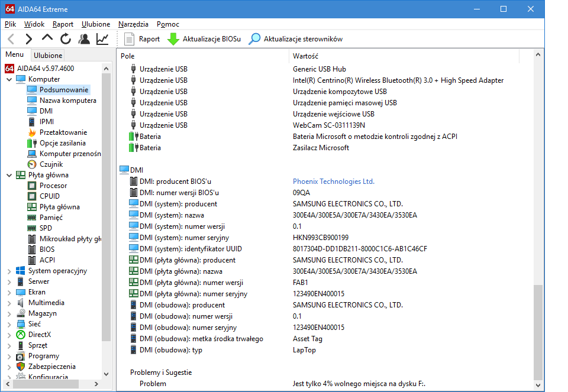Click the Mikroukład płyty głównej tree icon

click(32, 239)
